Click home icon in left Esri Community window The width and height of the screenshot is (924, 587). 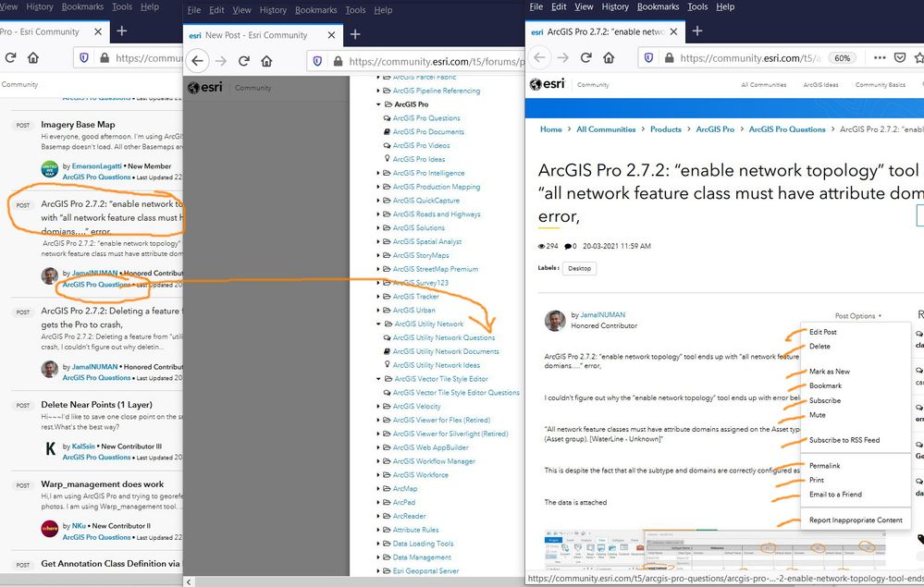[x=33, y=57]
